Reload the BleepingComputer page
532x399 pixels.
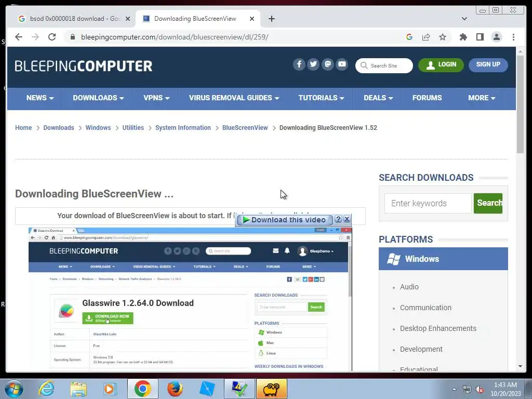(52, 37)
